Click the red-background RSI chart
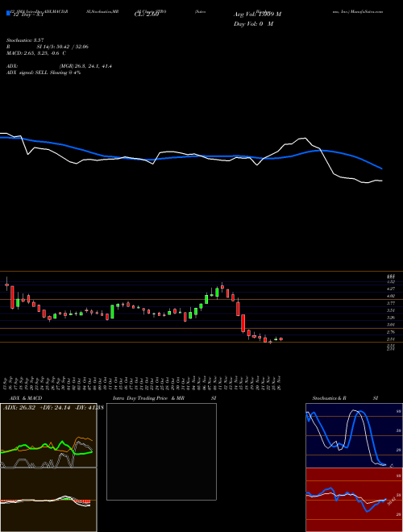 354,500
